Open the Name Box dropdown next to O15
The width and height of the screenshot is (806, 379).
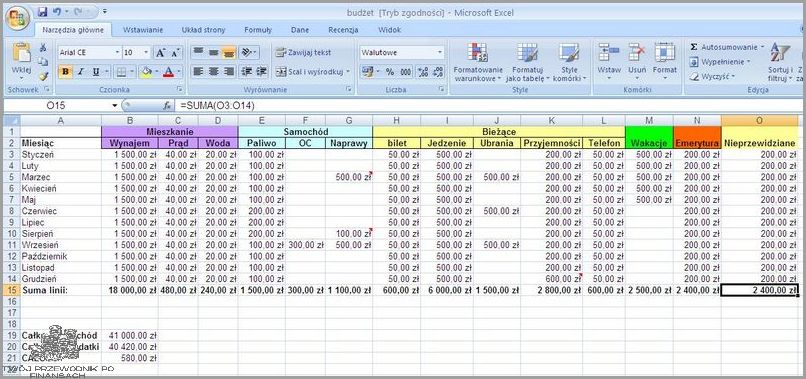(115, 105)
